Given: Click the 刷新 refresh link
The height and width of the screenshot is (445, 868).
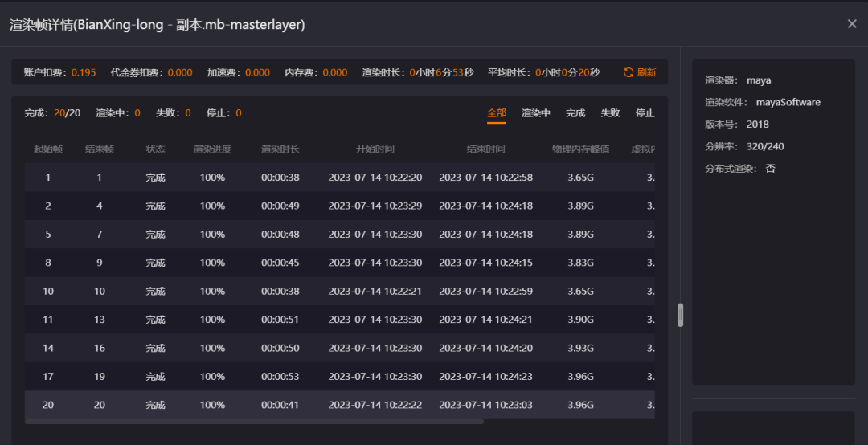Looking at the screenshot, I should (646, 72).
